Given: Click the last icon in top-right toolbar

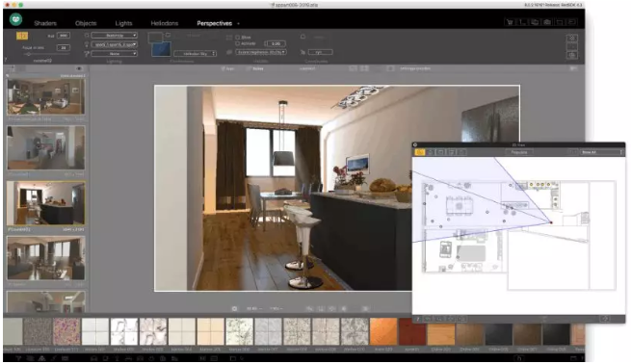Looking at the screenshot, I should (x=572, y=22).
